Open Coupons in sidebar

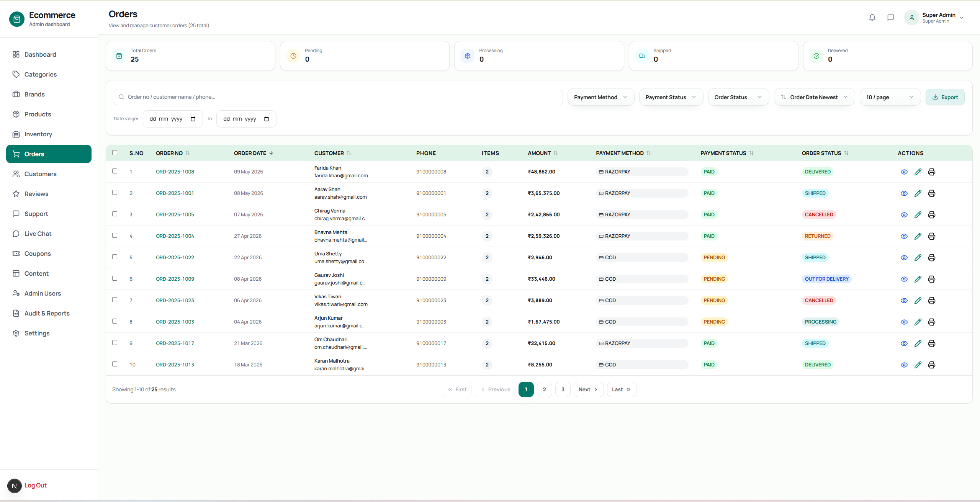point(49,253)
